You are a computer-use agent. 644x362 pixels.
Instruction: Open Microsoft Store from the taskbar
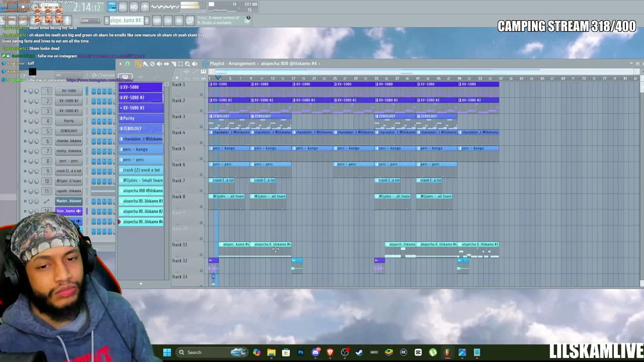pos(286,352)
